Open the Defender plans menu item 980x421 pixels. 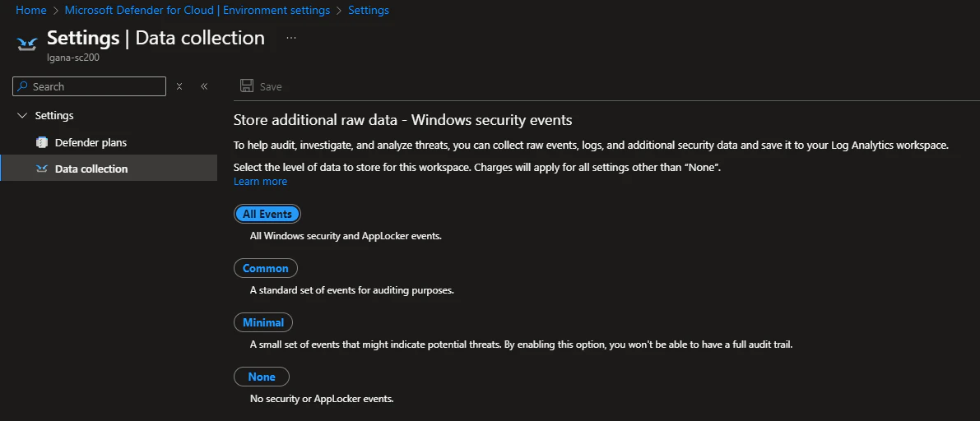pos(91,142)
